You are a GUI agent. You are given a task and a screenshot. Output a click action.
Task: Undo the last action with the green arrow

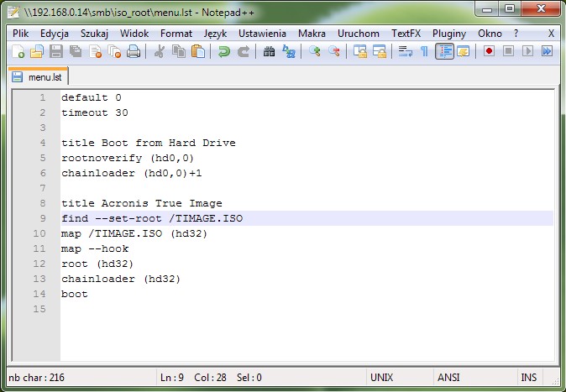click(x=224, y=51)
